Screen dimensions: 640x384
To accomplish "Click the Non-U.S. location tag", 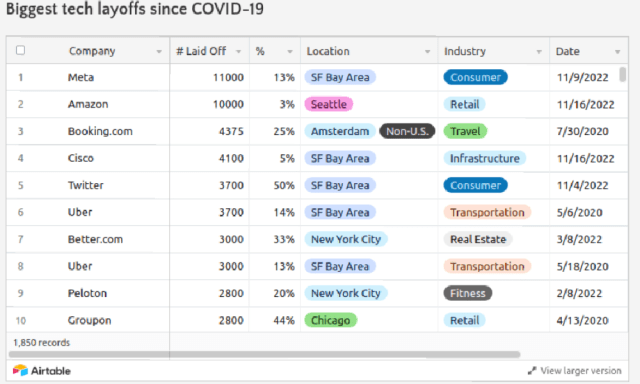I will (x=407, y=131).
